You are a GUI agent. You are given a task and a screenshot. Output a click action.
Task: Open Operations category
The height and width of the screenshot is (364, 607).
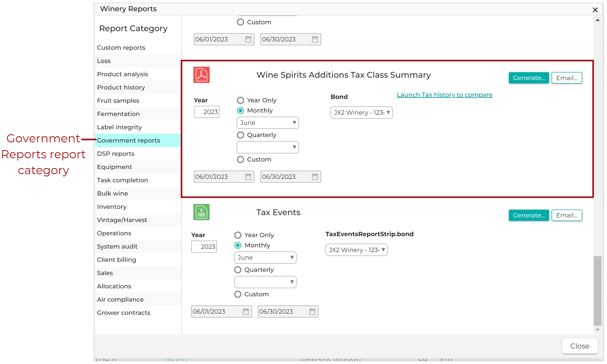(138, 233)
